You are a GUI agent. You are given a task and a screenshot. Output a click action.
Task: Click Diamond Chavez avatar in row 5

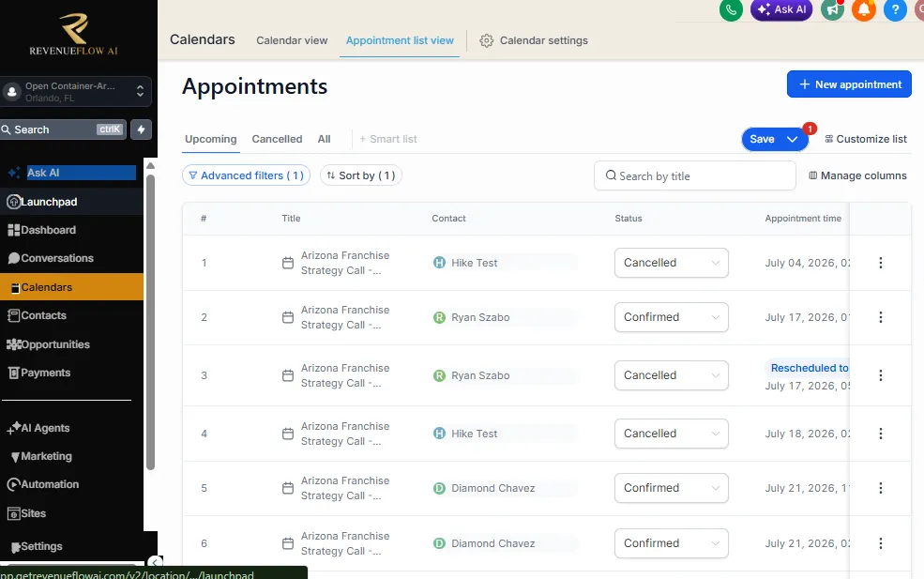point(439,488)
